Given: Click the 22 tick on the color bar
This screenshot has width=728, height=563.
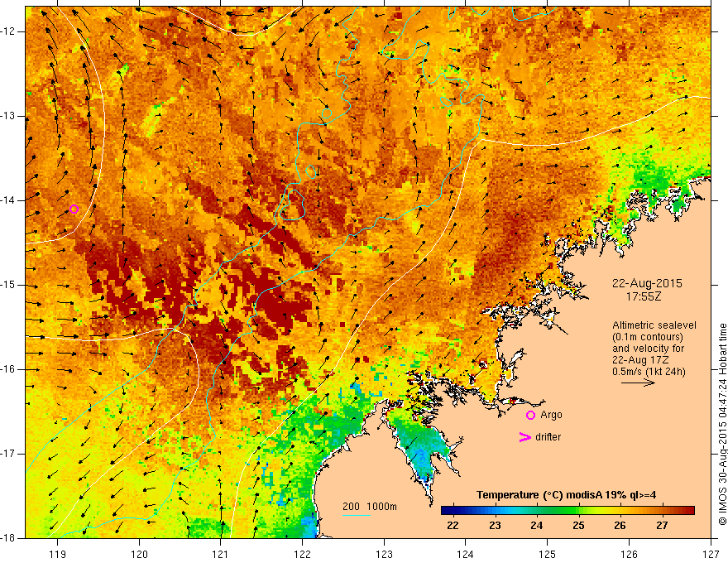Looking at the screenshot, I should coord(453,526).
